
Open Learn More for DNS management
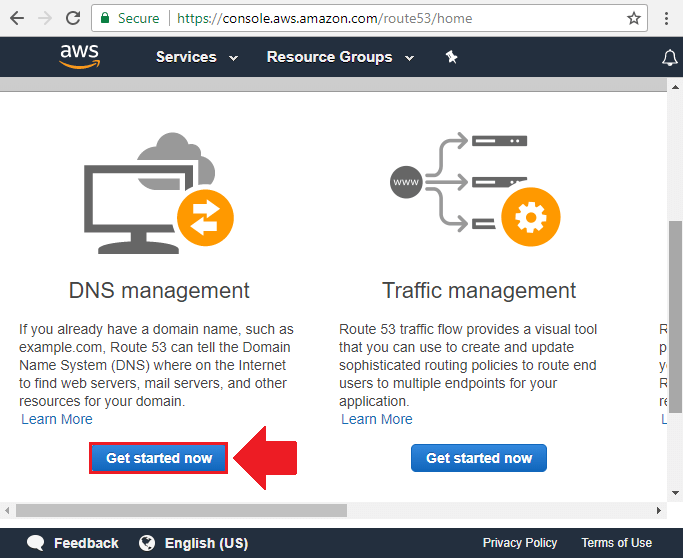coord(57,419)
